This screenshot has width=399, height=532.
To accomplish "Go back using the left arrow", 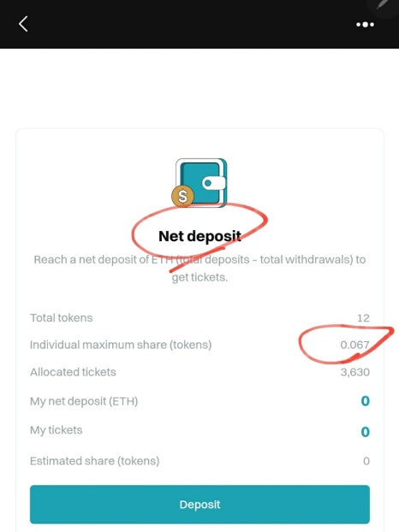I will pos(23,24).
